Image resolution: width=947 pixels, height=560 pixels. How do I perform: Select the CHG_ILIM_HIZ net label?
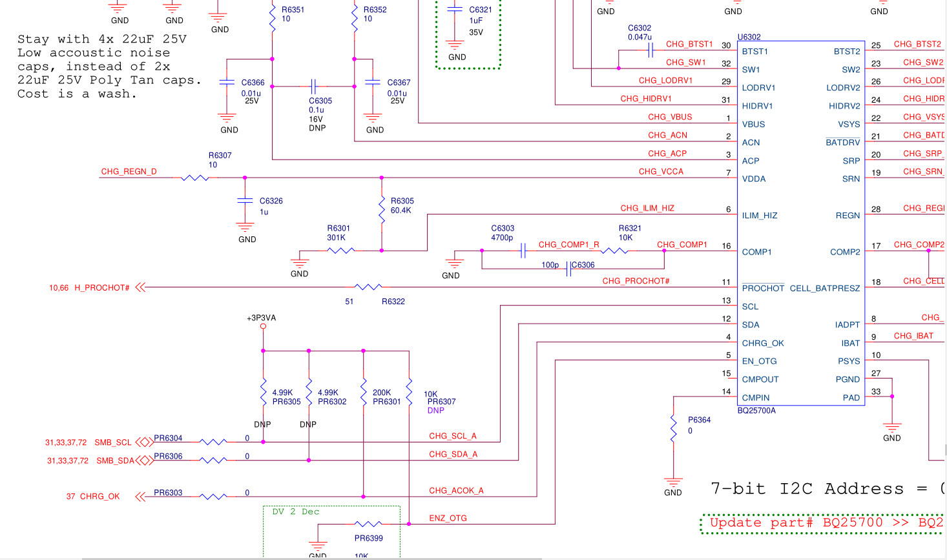point(647,209)
